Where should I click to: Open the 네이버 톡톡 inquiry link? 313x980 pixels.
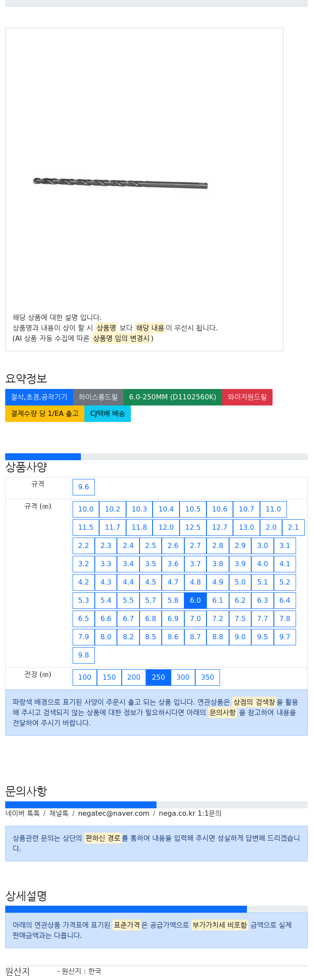coord(23,814)
